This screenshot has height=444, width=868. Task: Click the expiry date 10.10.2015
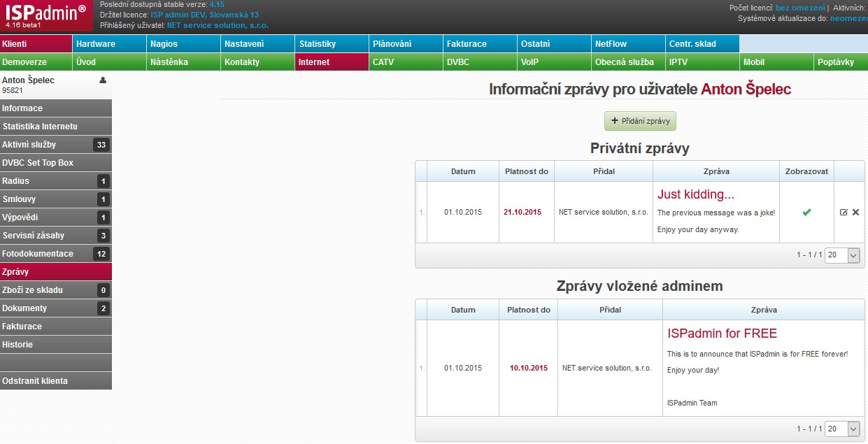[529, 368]
